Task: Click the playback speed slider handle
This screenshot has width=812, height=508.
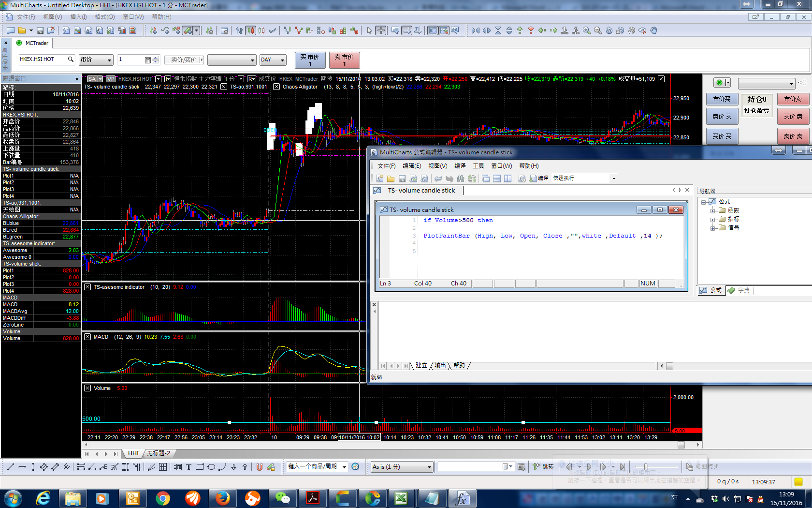Action: [645, 467]
